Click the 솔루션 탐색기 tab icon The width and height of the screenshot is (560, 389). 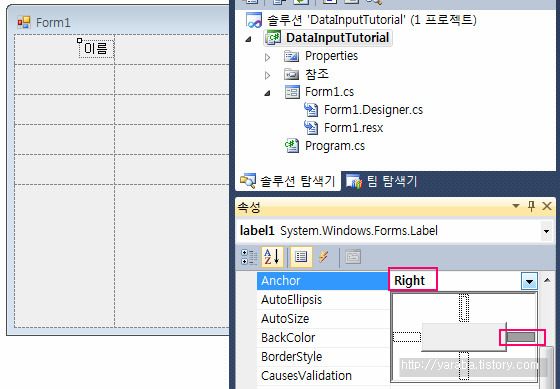click(x=248, y=181)
